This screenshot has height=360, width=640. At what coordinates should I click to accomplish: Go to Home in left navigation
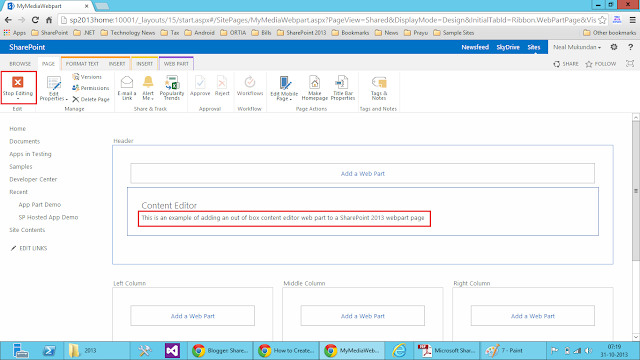18,129
